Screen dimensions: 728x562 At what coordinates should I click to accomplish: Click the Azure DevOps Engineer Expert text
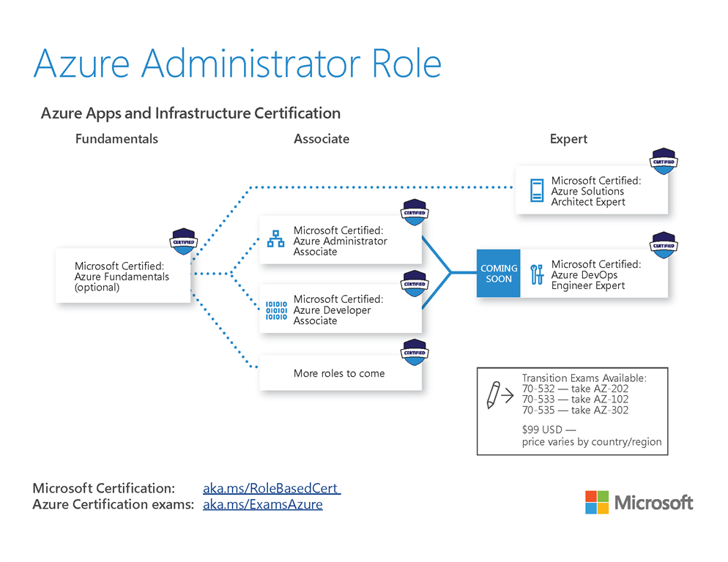click(x=596, y=274)
